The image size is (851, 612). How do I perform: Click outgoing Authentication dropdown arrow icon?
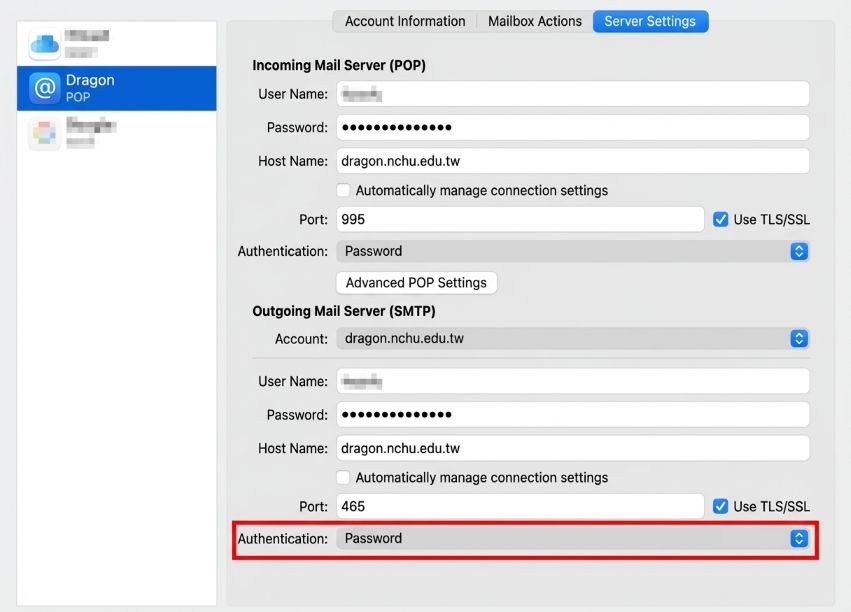click(799, 538)
